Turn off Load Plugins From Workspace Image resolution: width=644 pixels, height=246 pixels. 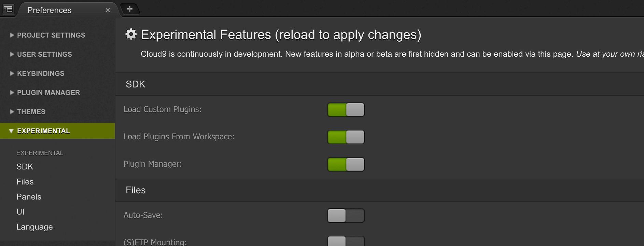(346, 137)
